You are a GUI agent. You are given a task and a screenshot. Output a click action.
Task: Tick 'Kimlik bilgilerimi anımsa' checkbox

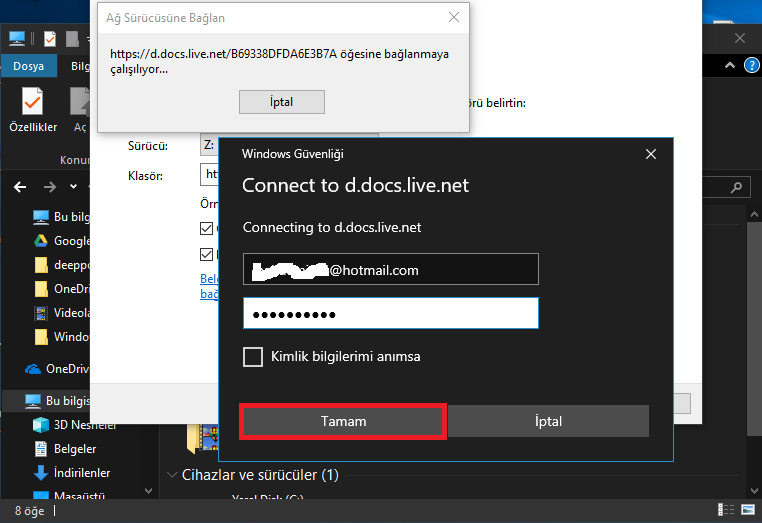(253, 357)
